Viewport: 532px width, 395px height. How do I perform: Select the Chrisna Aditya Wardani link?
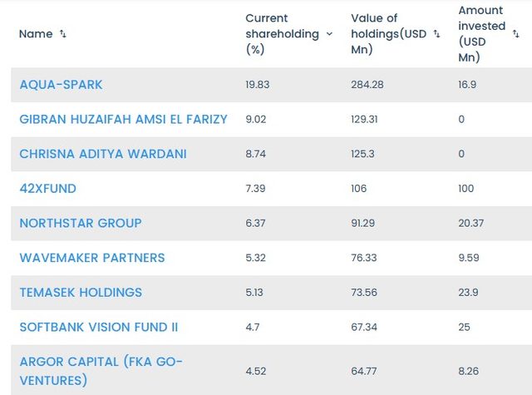coord(103,154)
